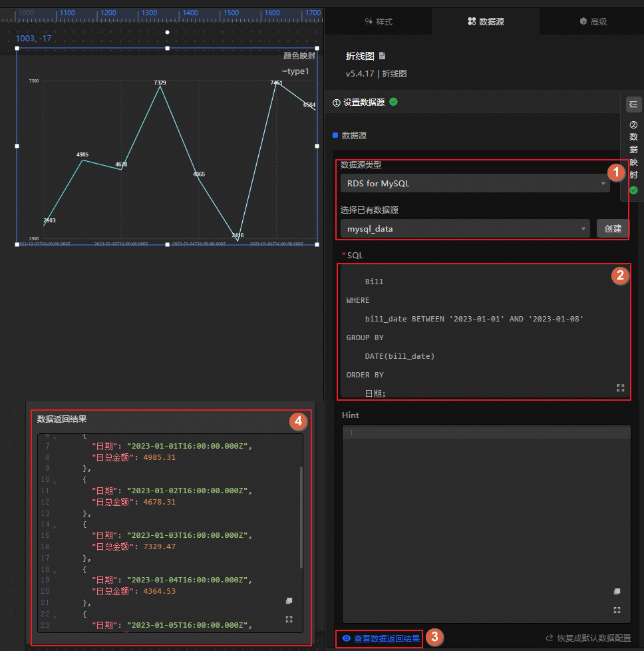Click the 2903 data point label on chart

tap(49, 220)
